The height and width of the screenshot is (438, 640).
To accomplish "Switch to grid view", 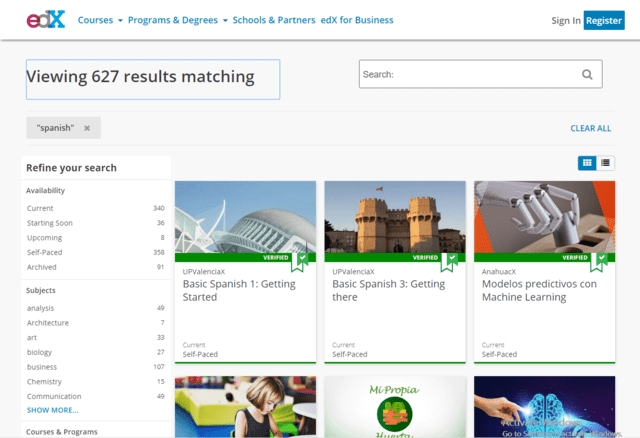I will pos(587,162).
